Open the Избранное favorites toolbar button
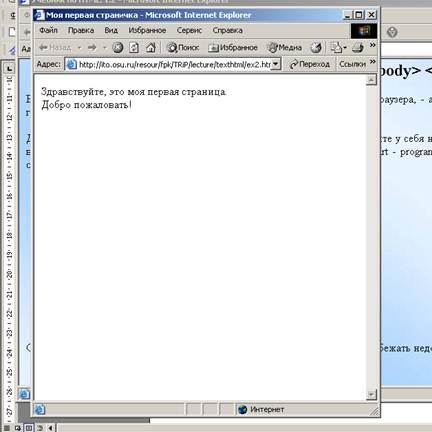Image resolution: width=432 pixels, height=432 pixels. point(233,48)
